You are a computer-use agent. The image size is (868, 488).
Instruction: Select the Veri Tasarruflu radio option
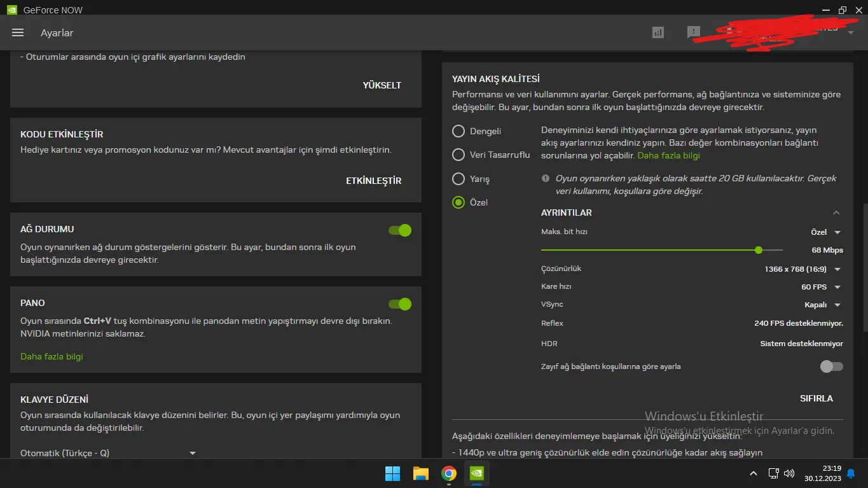coord(458,155)
